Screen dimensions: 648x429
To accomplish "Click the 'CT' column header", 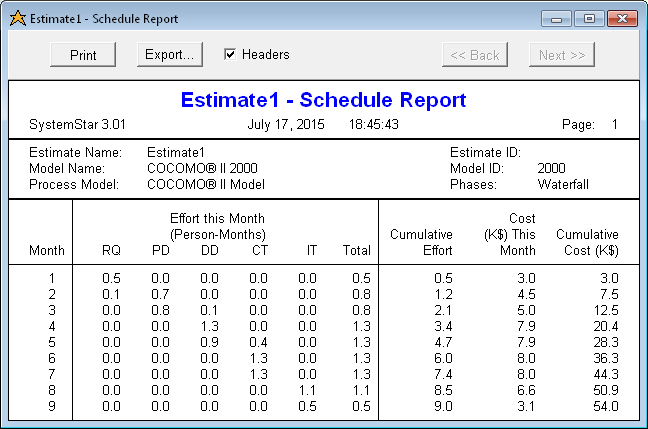I will point(260,250).
